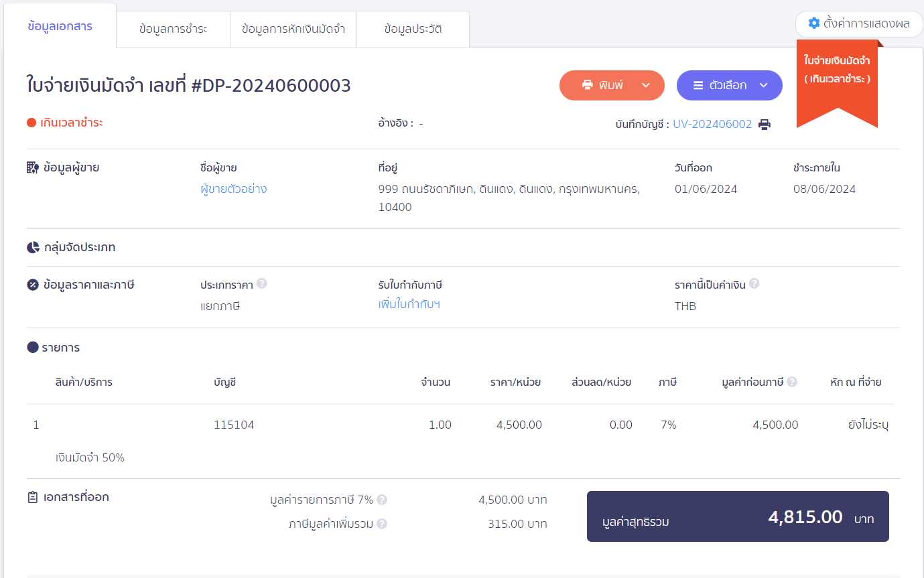Click the gear icon in display settings
The image size is (924, 578).
coord(814,23)
